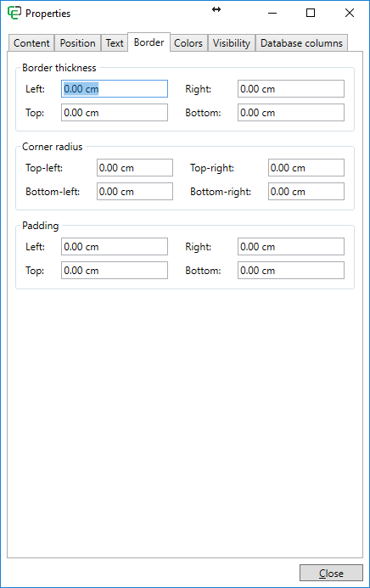Click the Bottom-right: label

(221, 192)
